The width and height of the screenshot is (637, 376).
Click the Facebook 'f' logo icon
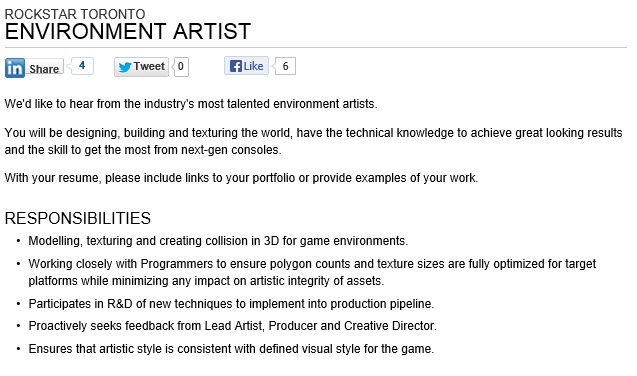236,66
